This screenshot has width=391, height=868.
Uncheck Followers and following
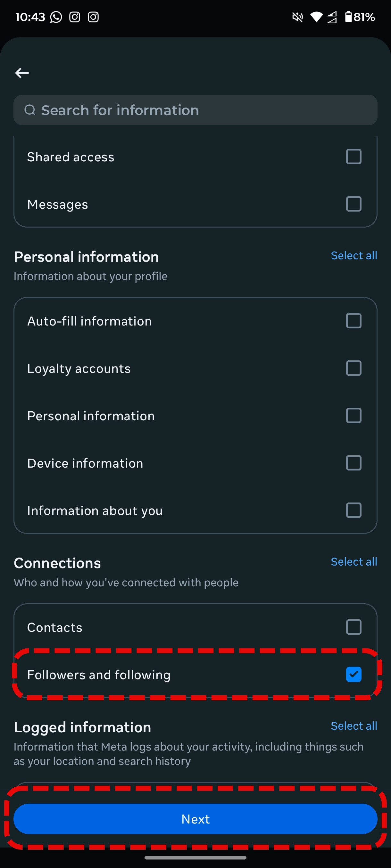(353, 675)
